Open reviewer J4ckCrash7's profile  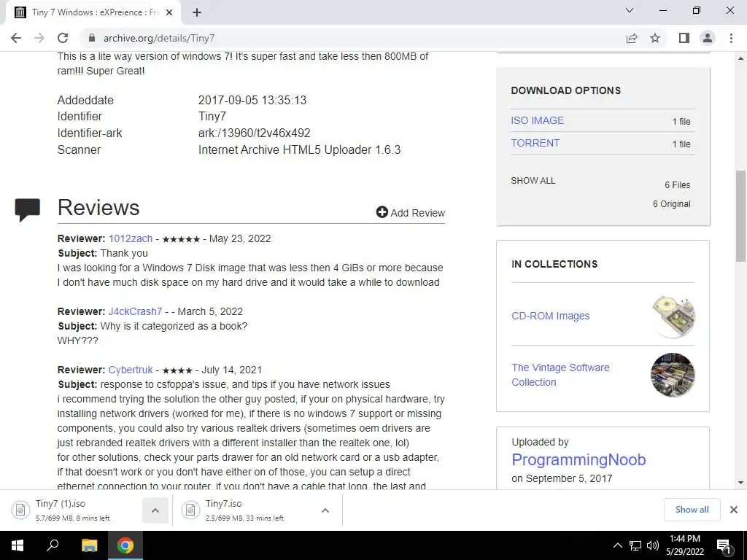tap(135, 311)
